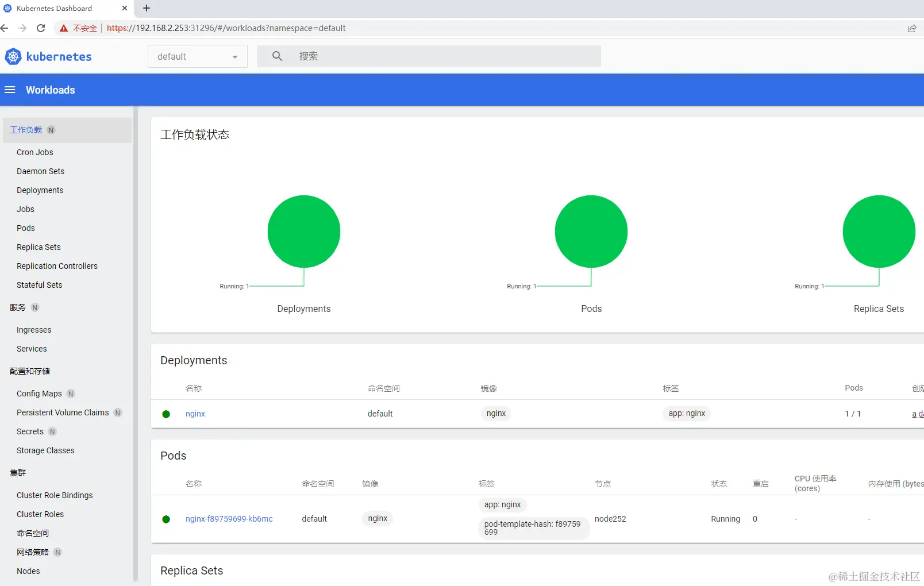Focus the 搜索 search field
The height and width of the screenshot is (586, 924).
coord(429,56)
